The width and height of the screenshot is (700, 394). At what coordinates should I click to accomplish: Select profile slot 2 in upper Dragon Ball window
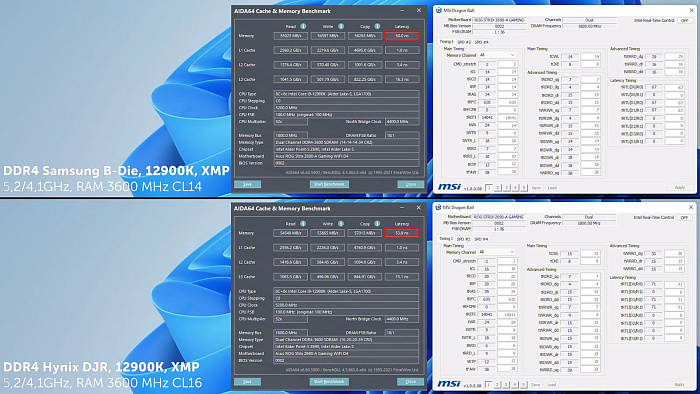tap(498, 188)
